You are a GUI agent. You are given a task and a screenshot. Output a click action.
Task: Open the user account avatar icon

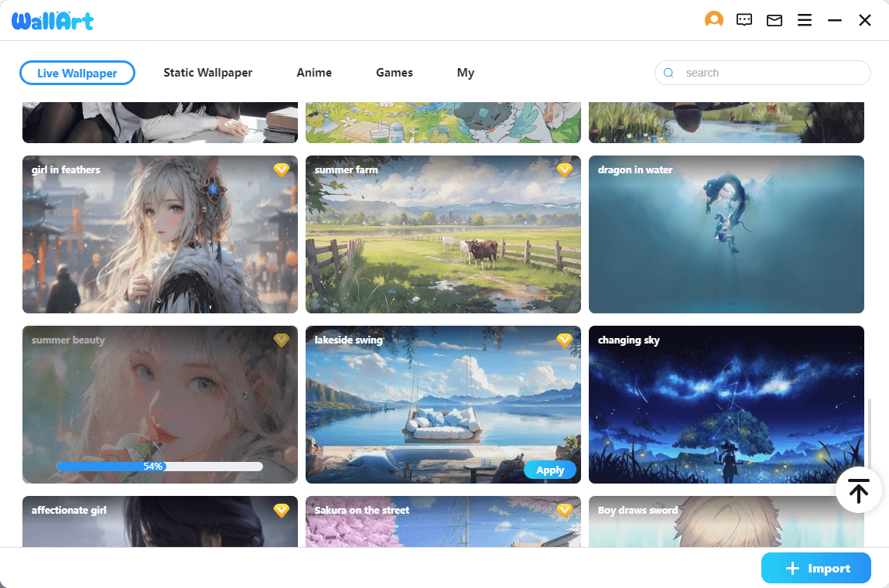point(714,20)
